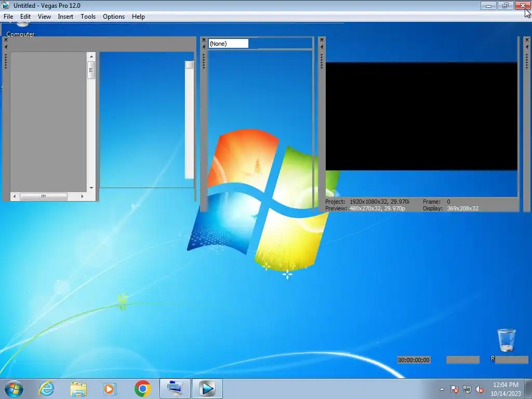The image size is (532, 399).
Task: Click the Show desktop button on the taskbar
Action: coord(528,389)
